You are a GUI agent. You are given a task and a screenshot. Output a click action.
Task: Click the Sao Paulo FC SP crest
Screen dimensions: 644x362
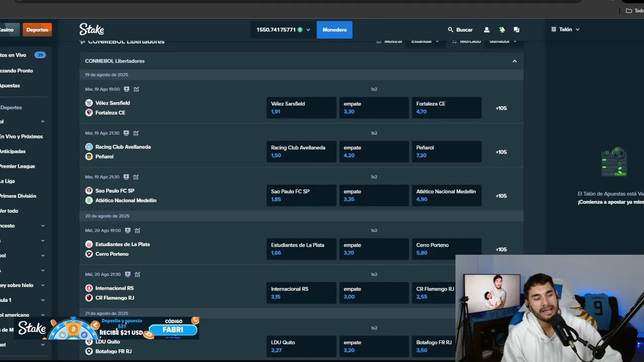click(89, 191)
